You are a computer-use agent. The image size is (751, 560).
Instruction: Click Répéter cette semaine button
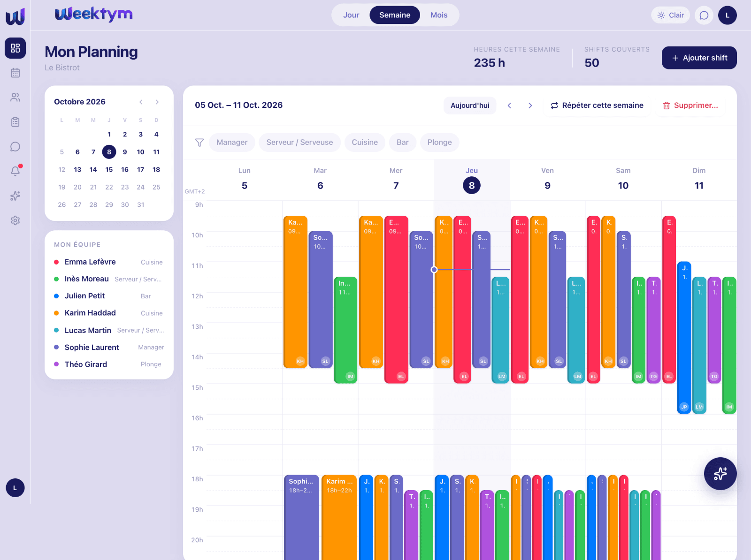pos(597,106)
